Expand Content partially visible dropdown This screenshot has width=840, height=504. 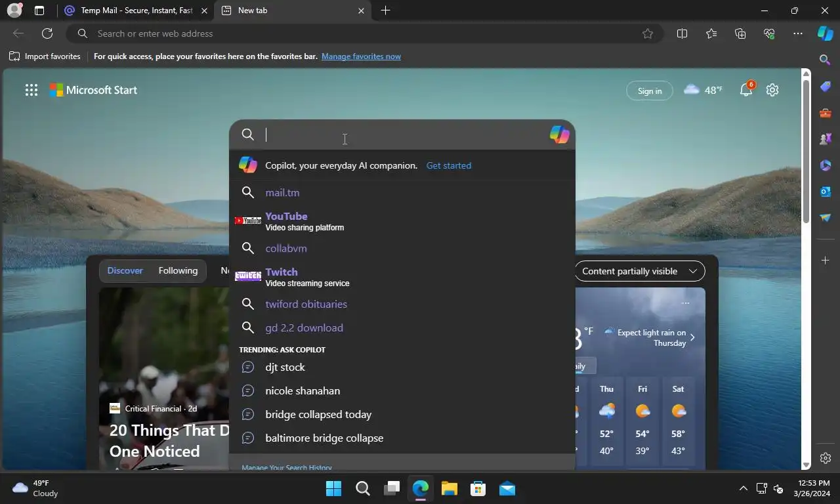click(640, 271)
